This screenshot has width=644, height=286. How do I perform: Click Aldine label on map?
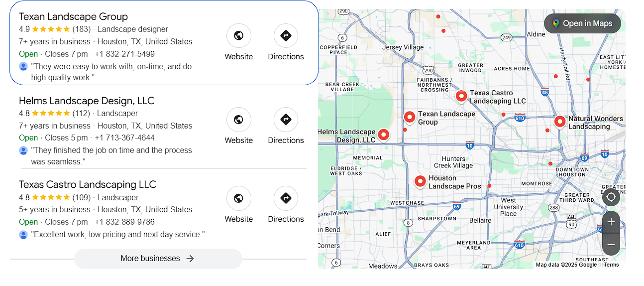point(536,34)
